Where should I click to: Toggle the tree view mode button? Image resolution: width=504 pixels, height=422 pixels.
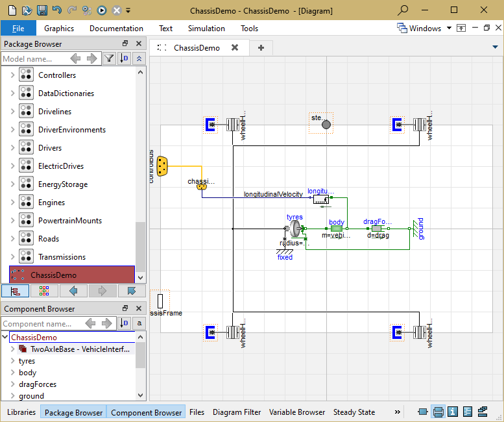[14, 290]
